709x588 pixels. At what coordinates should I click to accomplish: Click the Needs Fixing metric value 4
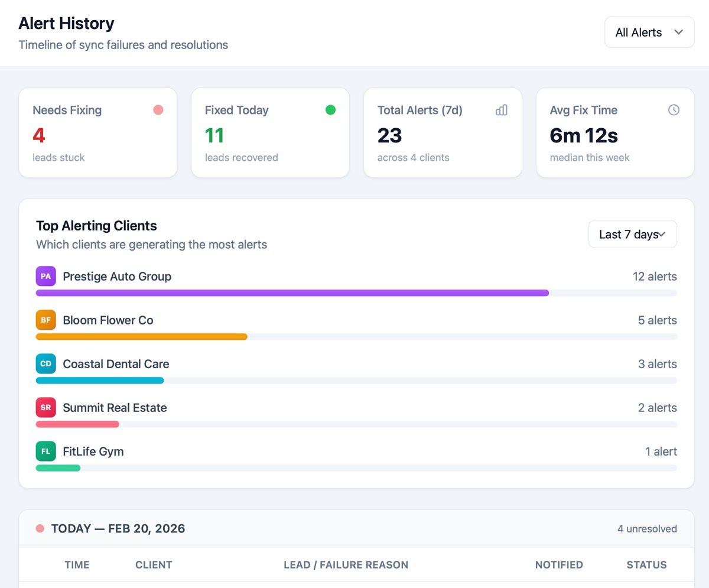[38, 135]
